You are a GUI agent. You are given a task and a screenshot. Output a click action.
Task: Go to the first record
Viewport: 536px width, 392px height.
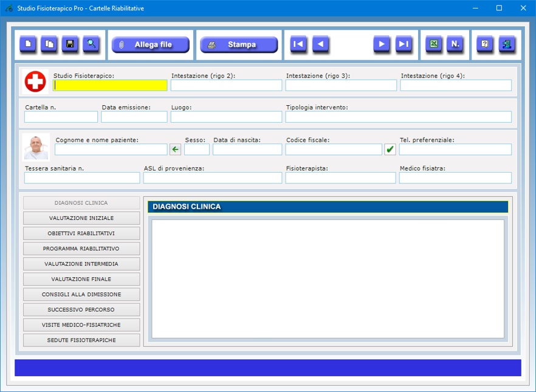coord(298,44)
